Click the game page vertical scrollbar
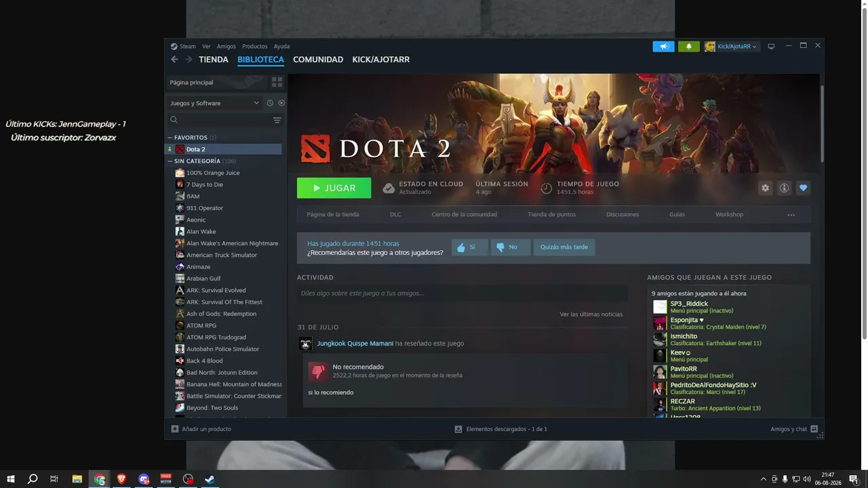 pyautogui.click(x=822, y=123)
